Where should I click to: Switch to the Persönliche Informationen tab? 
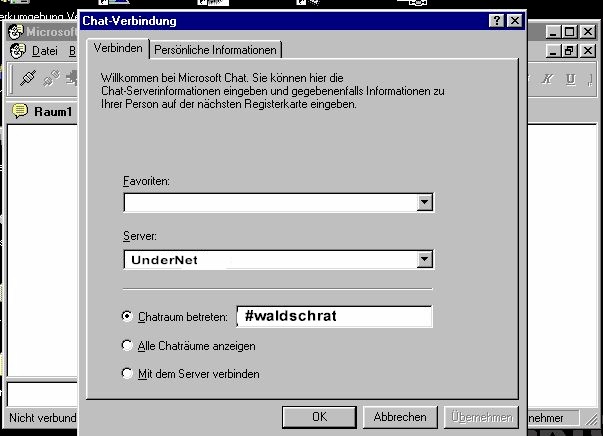(x=215, y=50)
